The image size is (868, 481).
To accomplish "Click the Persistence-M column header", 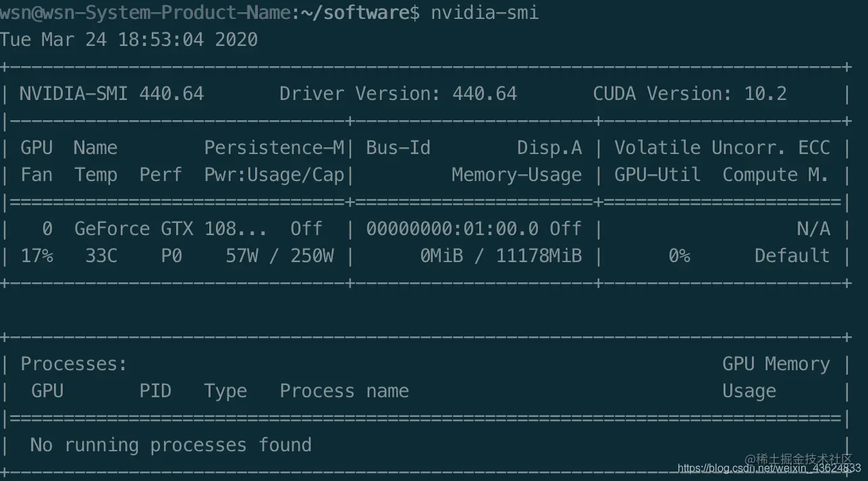I will click(274, 148).
